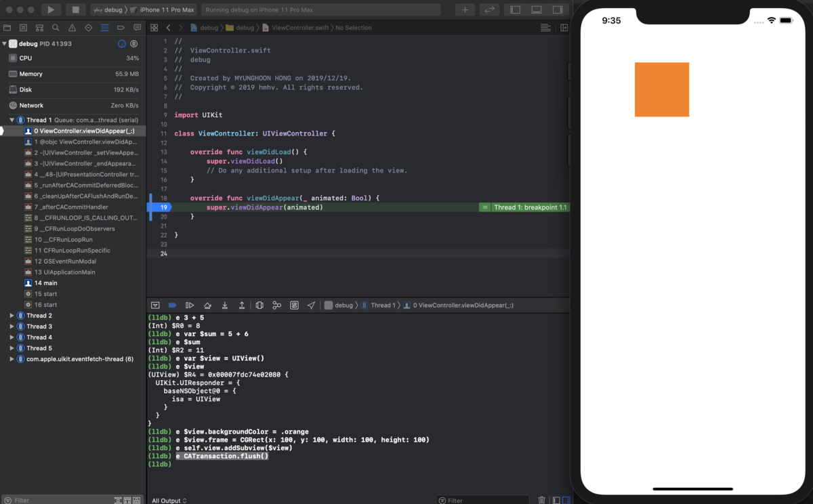Open Debug View Hierarchy
The image size is (813, 504).
coord(259,306)
